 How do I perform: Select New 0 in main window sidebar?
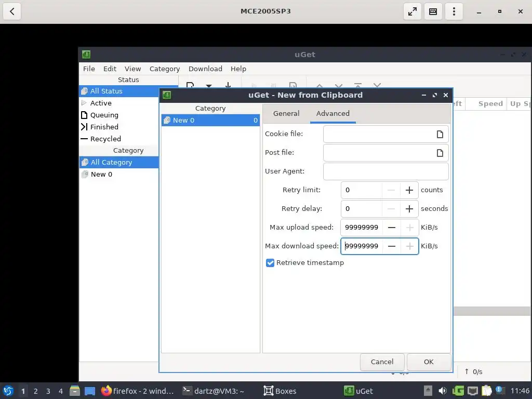click(119, 174)
